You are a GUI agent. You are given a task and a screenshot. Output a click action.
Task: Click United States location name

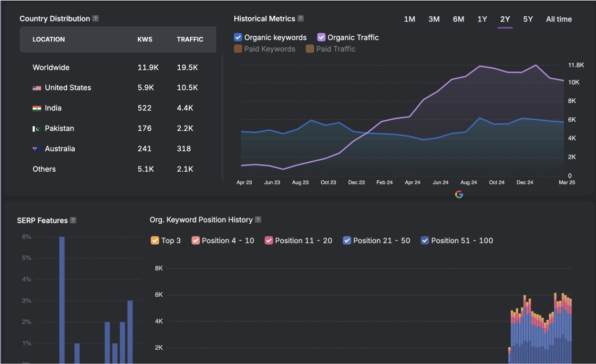pyautogui.click(x=68, y=88)
